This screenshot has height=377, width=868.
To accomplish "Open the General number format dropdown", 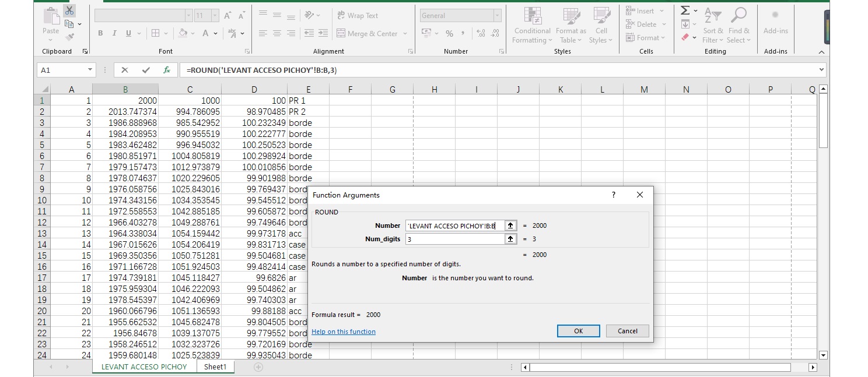I will coord(497,16).
